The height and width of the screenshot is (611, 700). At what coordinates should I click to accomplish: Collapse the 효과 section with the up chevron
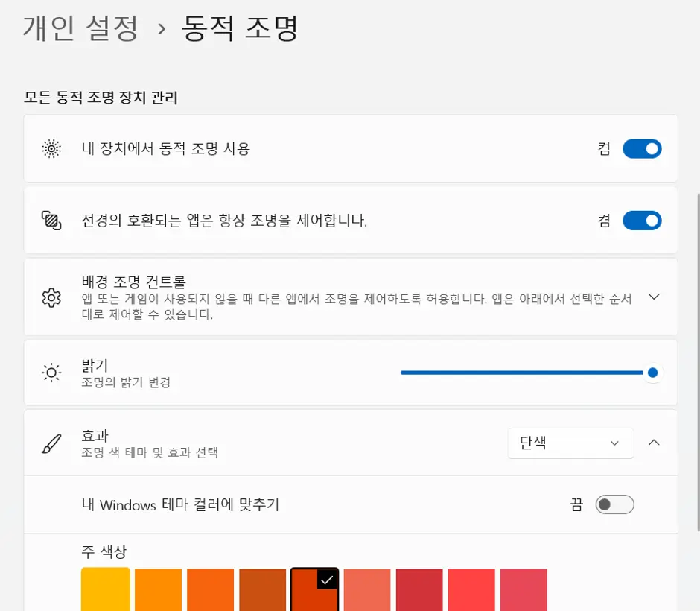(x=654, y=443)
